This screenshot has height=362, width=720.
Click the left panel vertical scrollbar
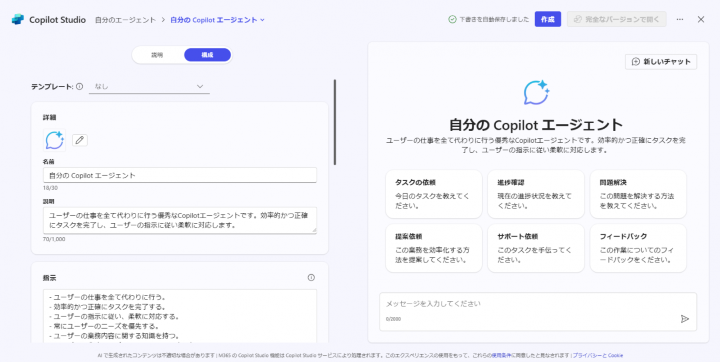coord(335,122)
